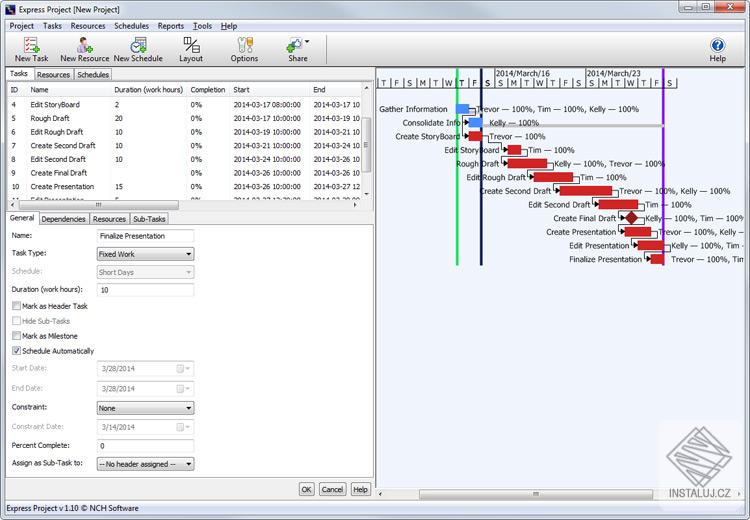The height and width of the screenshot is (520, 750).
Task: Select the Edit Rough Draft task row
Action: (185, 132)
